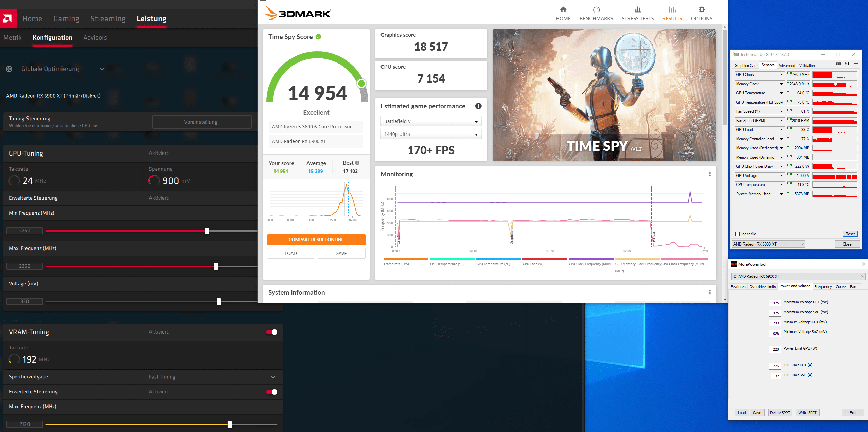
Task: Open GPU Chip Power Draw sensor dropdown
Action: [781, 166]
